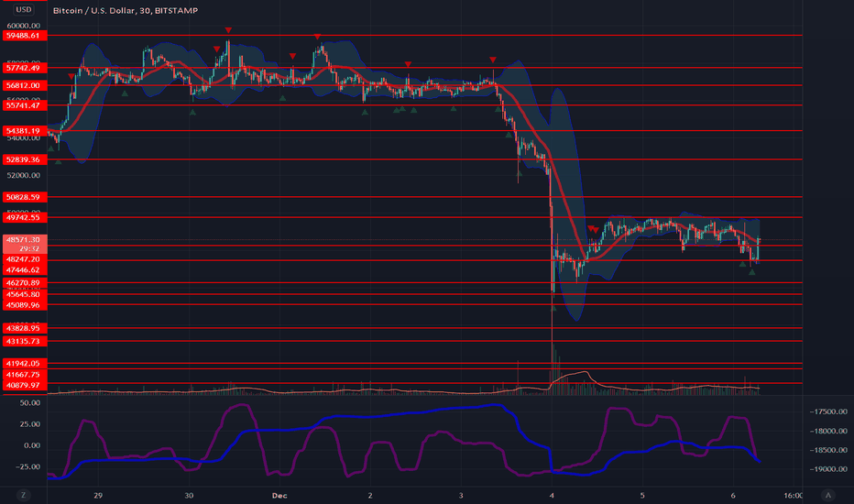Viewport: 854px width, 504px height.
Task: Click the -25.00 oscillator axis value
Action: [28, 466]
